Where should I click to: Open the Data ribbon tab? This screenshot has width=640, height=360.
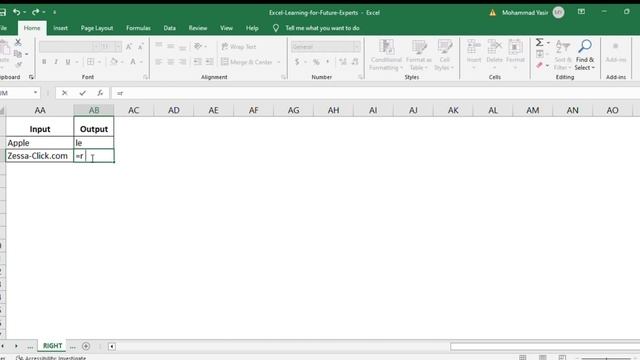click(x=169, y=28)
